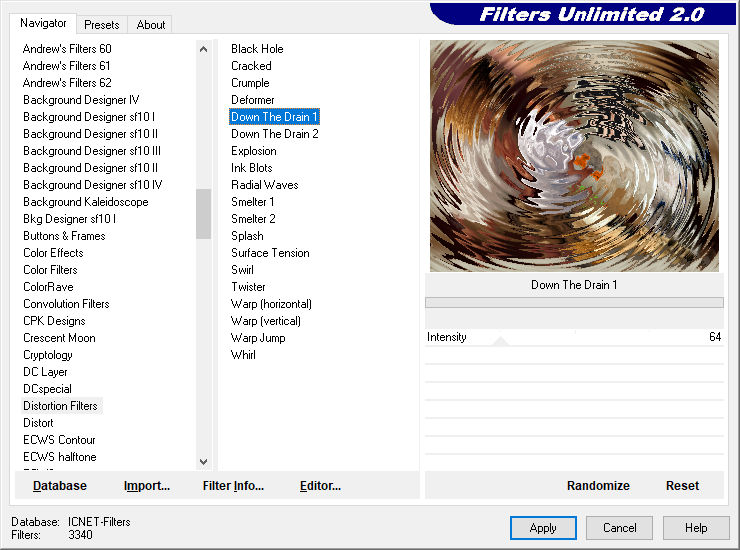The width and height of the screenshot is (740, 550).
Task: Choose the Twister filter
Action: (x=248, y=287)
